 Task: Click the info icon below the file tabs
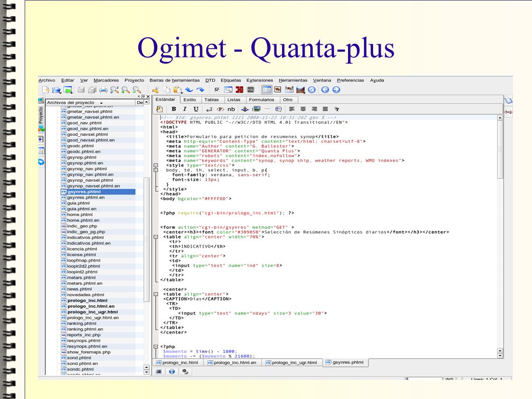[172, 371]
